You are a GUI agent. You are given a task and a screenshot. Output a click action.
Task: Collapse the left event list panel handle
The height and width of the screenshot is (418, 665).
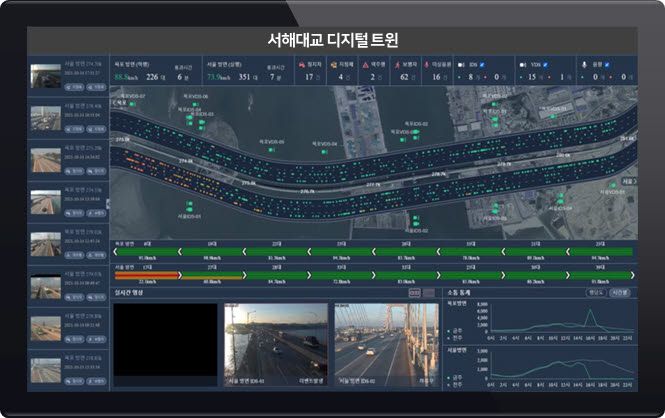point(108,203)
